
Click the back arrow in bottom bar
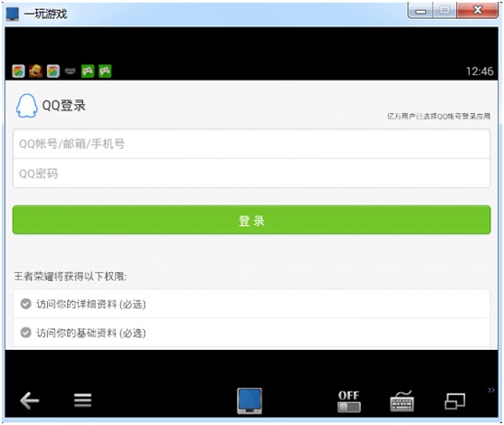[30, 401]
